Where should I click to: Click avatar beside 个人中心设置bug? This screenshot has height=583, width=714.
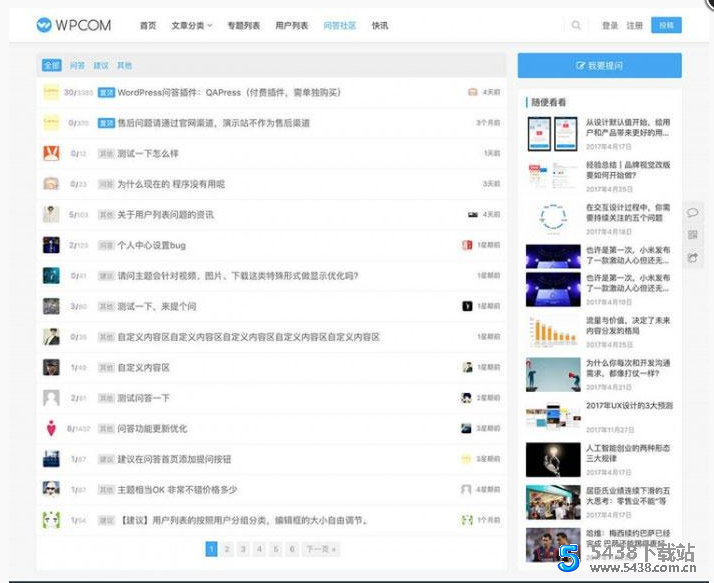(x=51, y=245)
